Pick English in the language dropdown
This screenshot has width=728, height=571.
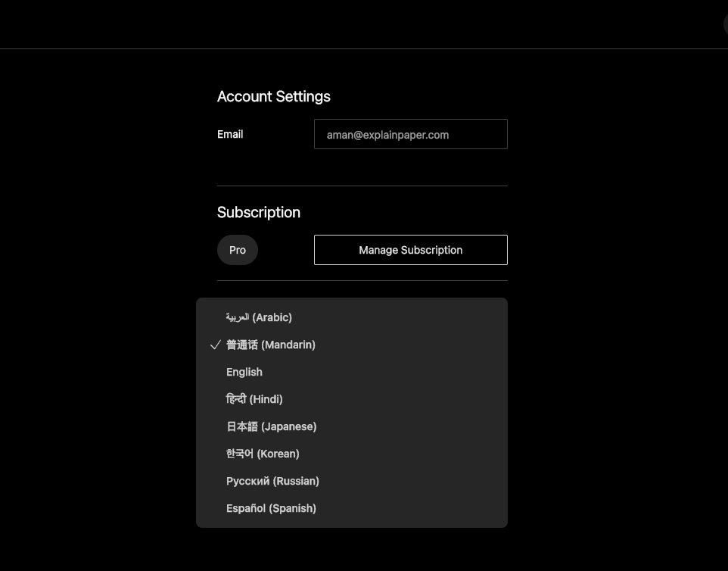351,372
